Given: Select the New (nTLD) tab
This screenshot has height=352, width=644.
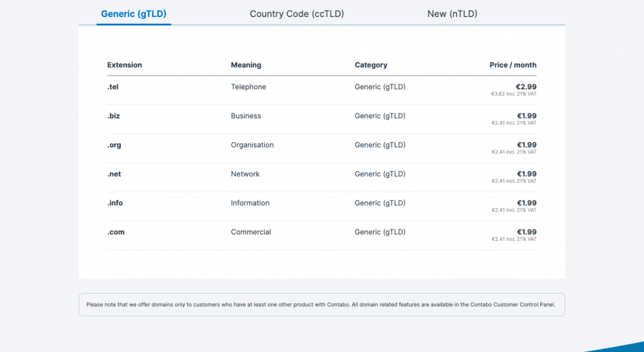Looking at the screenshot, I should 452,14.
